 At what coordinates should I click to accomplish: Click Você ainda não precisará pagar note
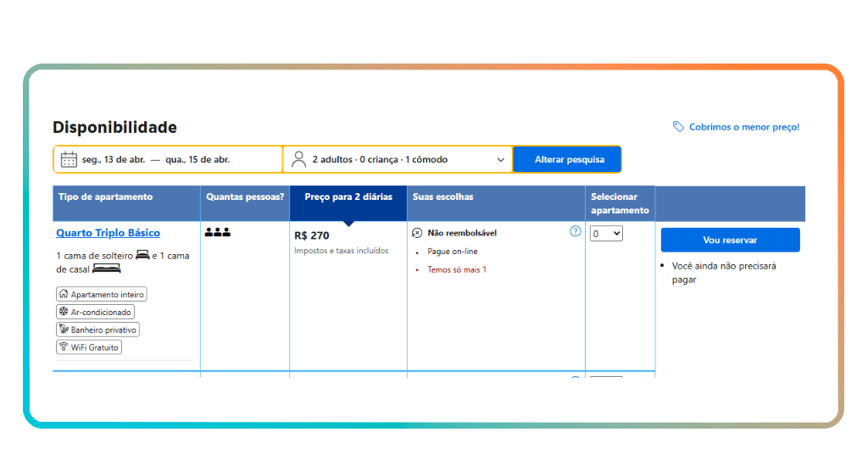pos(724,273)
